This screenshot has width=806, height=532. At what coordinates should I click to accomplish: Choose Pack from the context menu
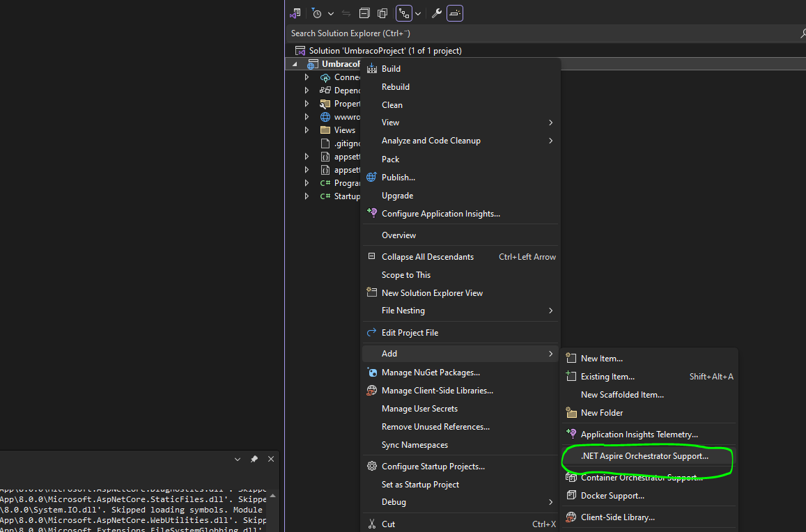click(x=460, y=159)
